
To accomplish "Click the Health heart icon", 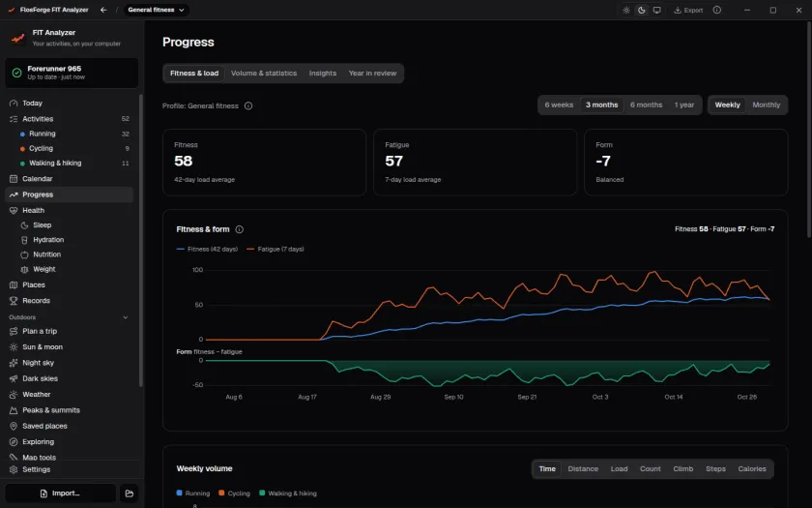I will click(x=14, y=211).
